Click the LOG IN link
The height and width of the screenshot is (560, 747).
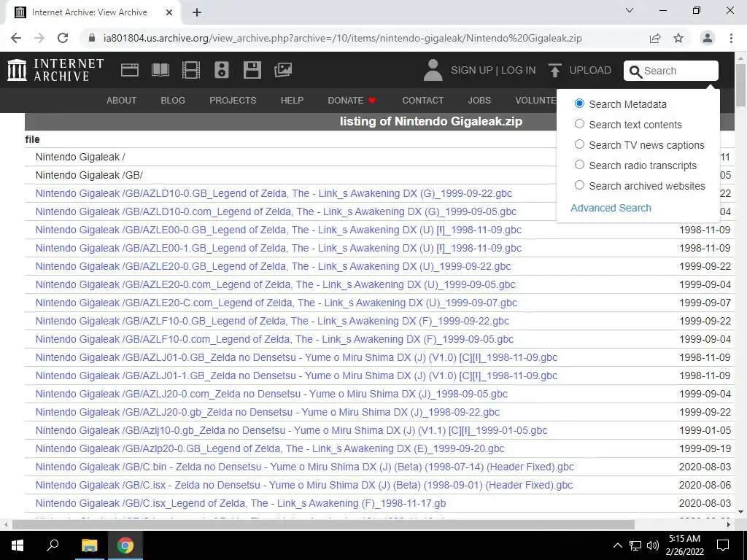tap(519, 71)
